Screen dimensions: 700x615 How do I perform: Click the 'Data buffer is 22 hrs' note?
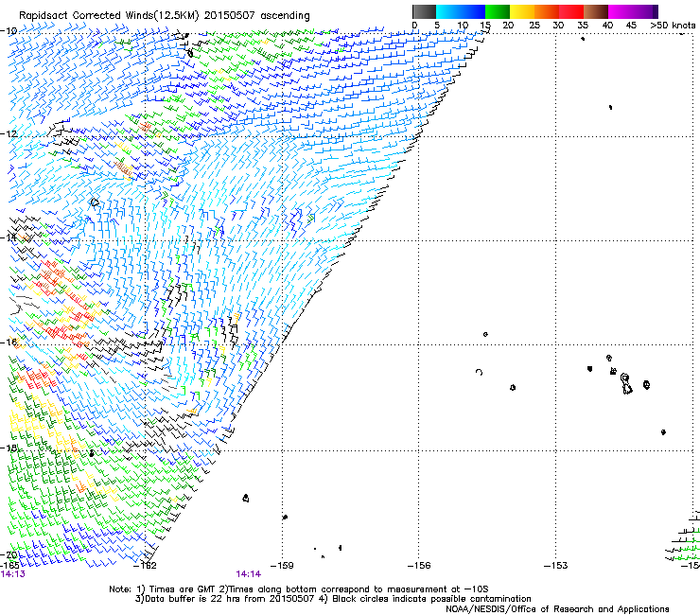[x=333, y=599]
